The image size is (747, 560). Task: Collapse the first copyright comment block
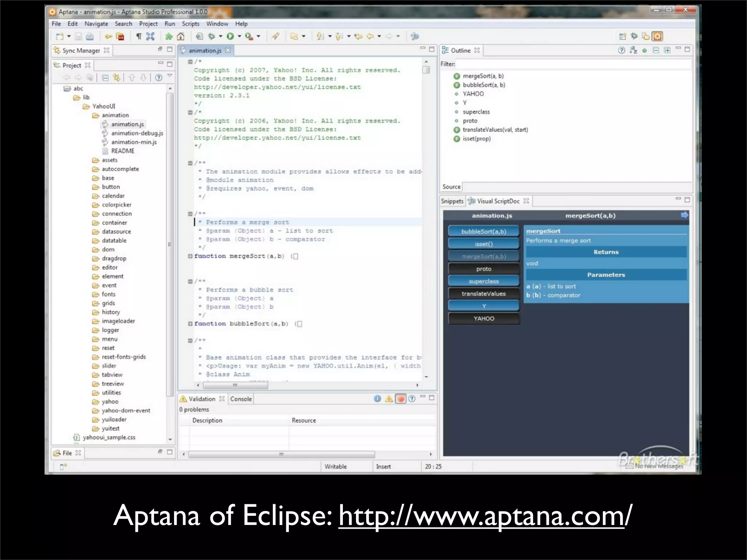tap(190, 62)
